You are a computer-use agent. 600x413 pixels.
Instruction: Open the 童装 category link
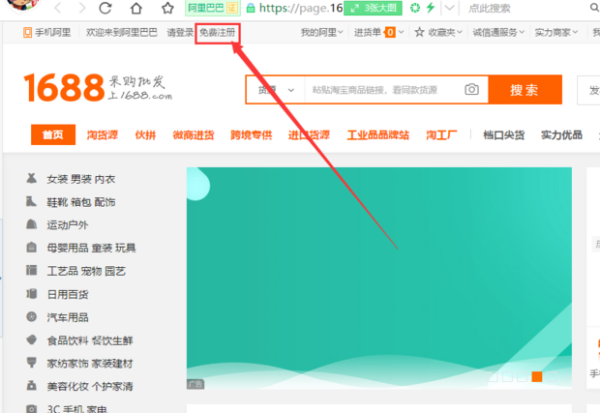102,248
